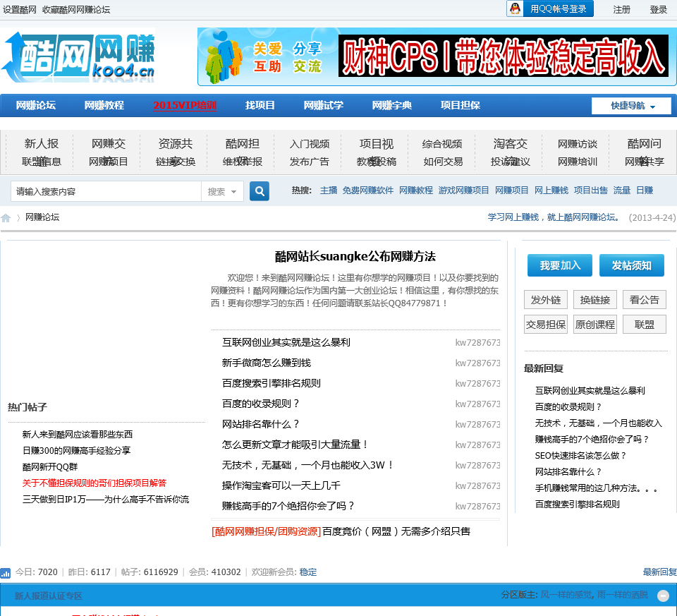Click the 交易担保 button
The image size is (677, 616).
(x=546, y=325)
